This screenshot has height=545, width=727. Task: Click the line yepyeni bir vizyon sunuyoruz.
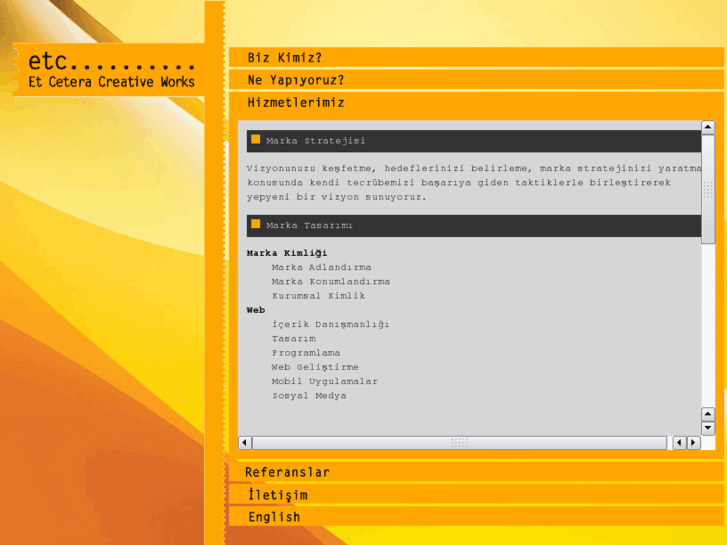click(336, 197)
